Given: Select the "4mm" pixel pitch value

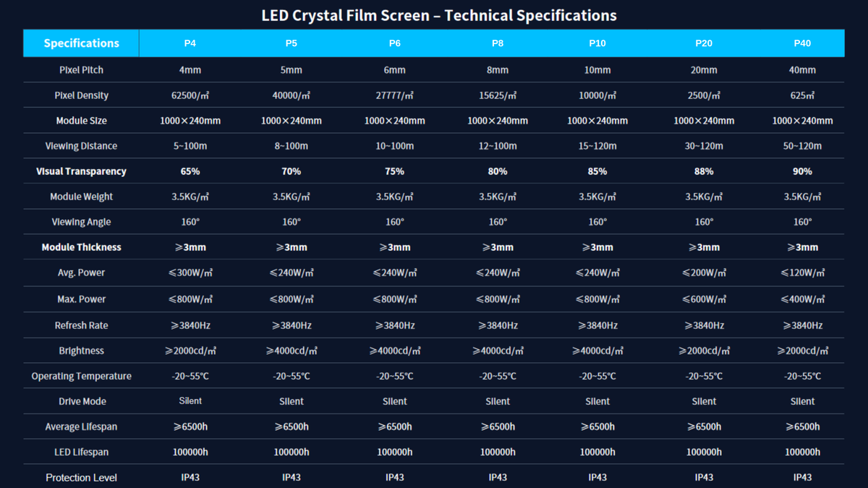Looking at the screenshot, I should click(190, 70).
